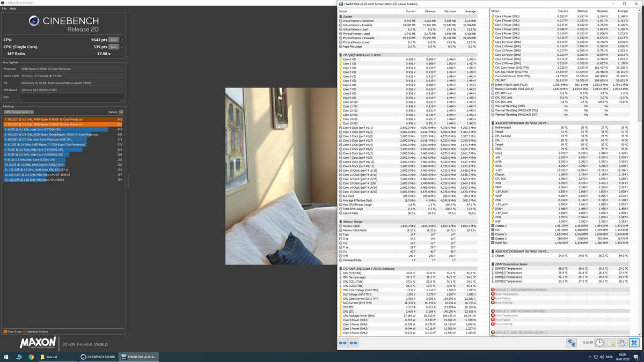Click the Identical System legend swatch
The width and height of the screenshot is (644, 362).
click(x=24, y=331)
